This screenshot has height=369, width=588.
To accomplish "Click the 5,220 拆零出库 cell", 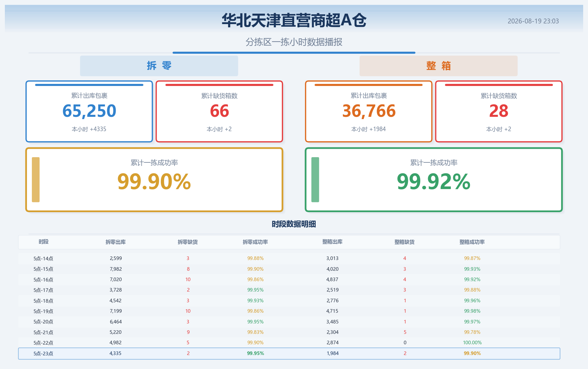I will tap(116, 332).
